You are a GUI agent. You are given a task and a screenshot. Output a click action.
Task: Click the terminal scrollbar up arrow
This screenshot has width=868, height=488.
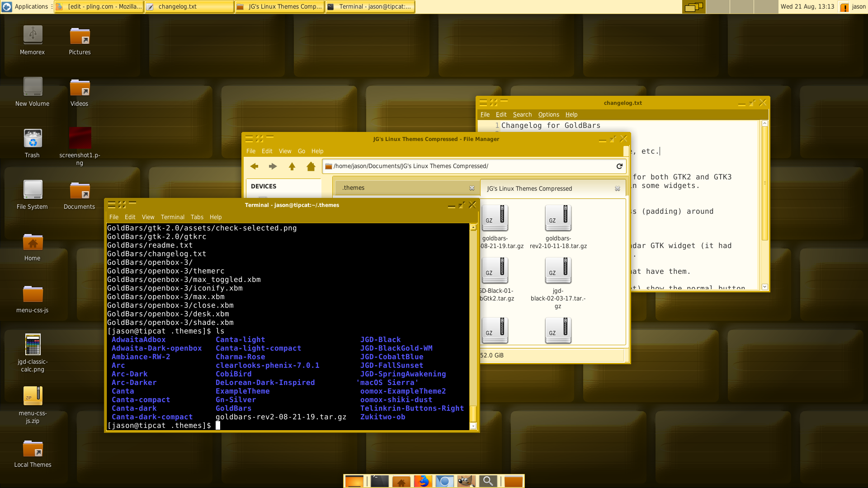[x=473, y=228]
